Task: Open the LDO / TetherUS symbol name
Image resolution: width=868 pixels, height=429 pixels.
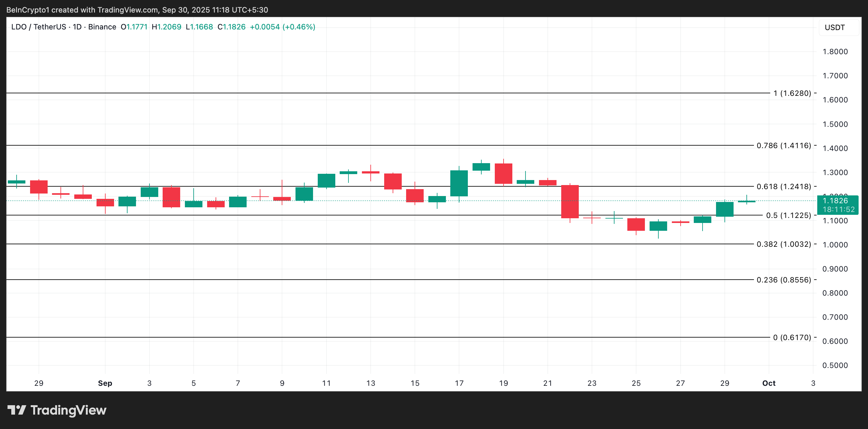Action: pos(39,27)
